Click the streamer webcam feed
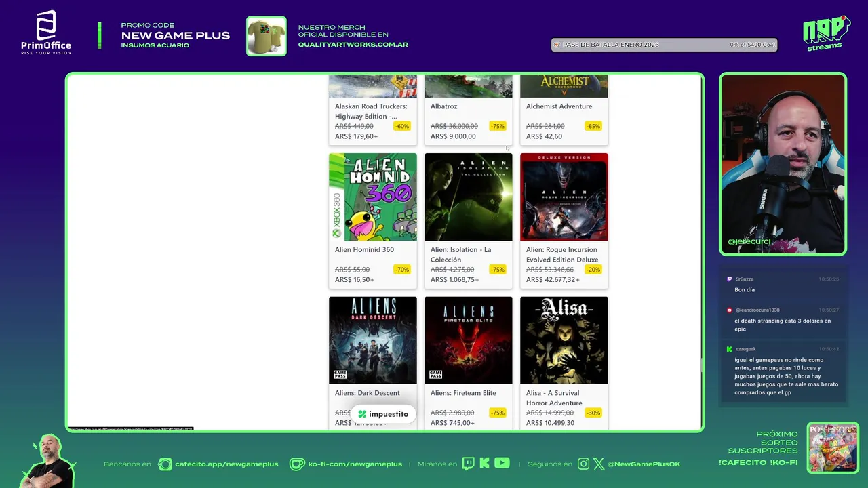Viewport: 868px width, 488px height. pos(783,163)
